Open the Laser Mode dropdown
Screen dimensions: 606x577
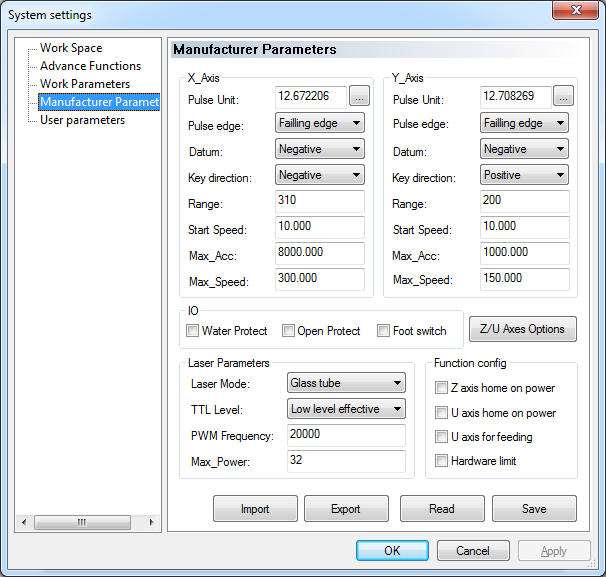point(346,383)
